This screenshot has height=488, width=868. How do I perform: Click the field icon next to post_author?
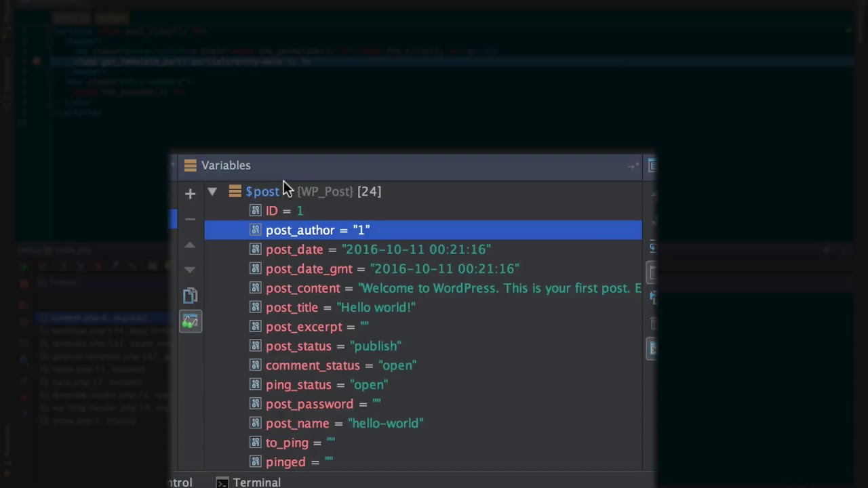[x=255, y=230]
